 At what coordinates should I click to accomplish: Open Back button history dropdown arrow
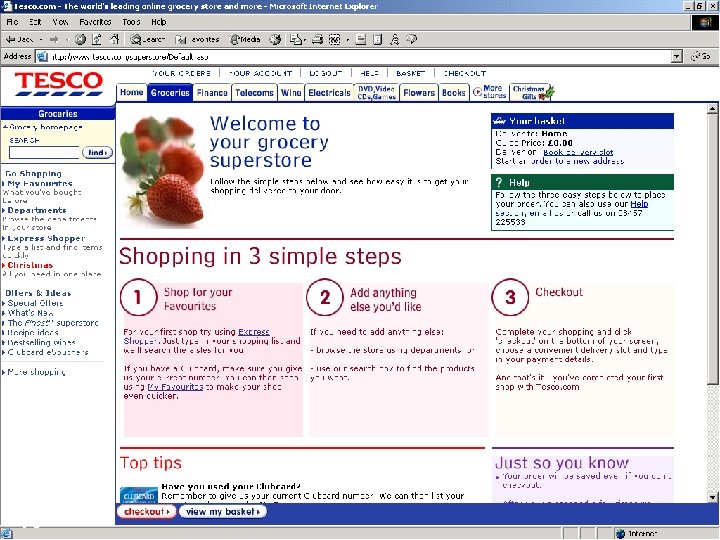(41, 39)
